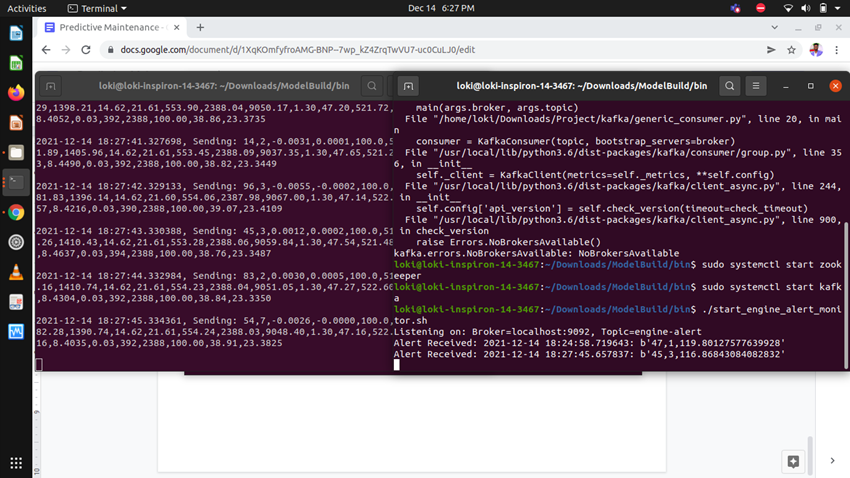Click sending line at 18:27:43.330388
850x478 pixels.
(215, 231)
